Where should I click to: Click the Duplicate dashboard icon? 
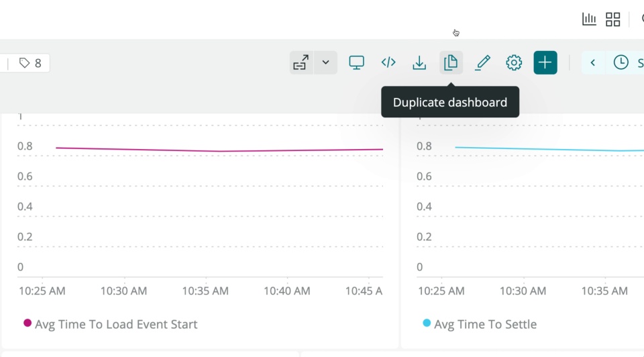[451, 63]
